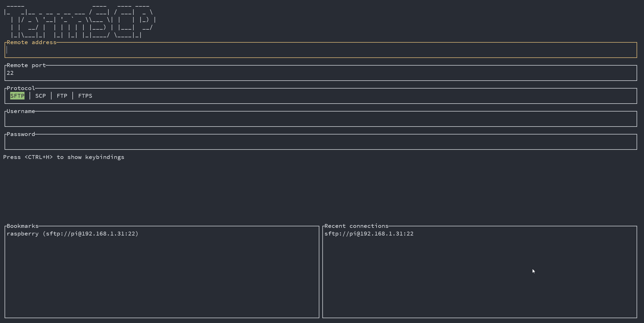This screenshot has width=644, height=323.
Task: Click the Bookmarks panel title
Action: pyautogui.click(x=22, y=226)
